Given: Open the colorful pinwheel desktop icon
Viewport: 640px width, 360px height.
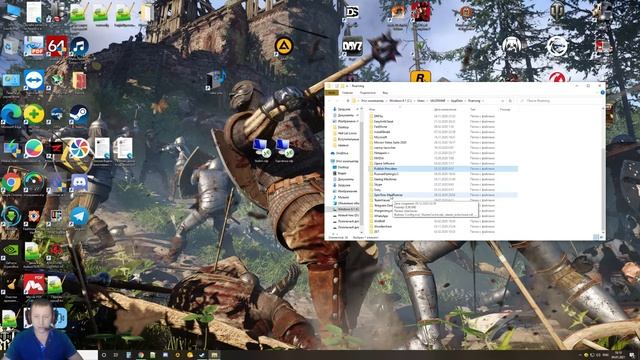Looking at the screenshot, I should click(79, 148).
